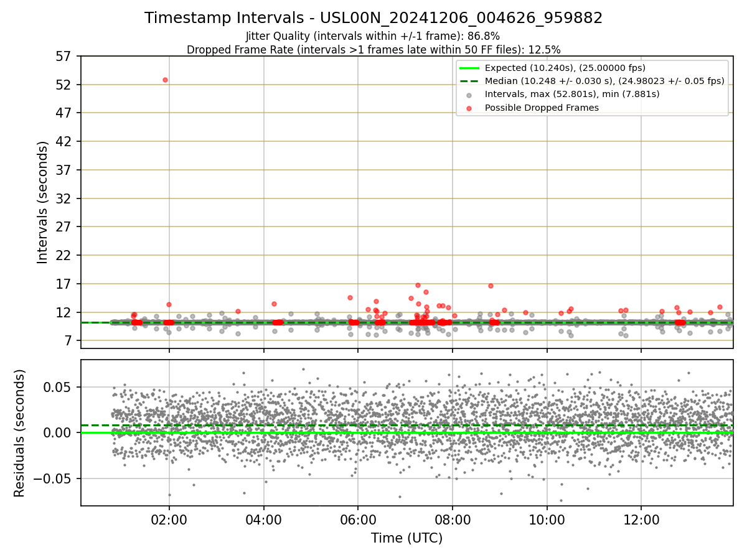Click the Intervals (seconds) y-axis label
747x560 pixels.
coord(43,202)
